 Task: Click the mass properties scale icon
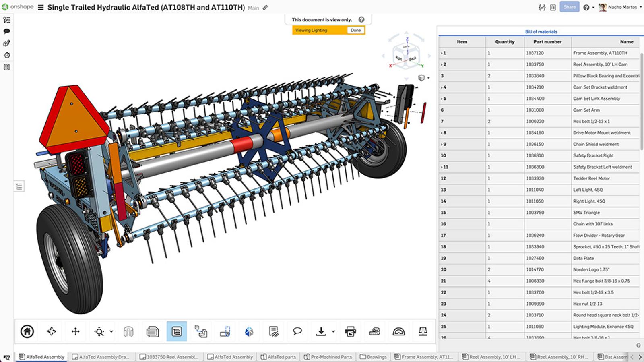coord(423,331)
